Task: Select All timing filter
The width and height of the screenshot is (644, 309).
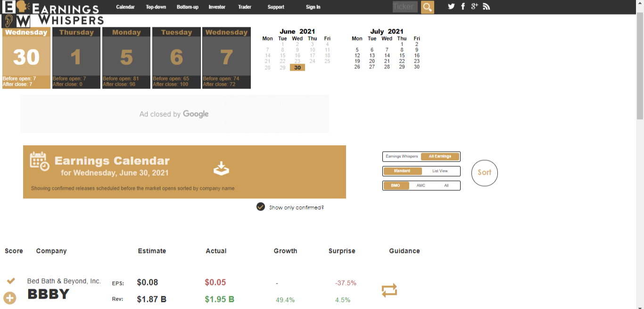Action: click(446, 186)
